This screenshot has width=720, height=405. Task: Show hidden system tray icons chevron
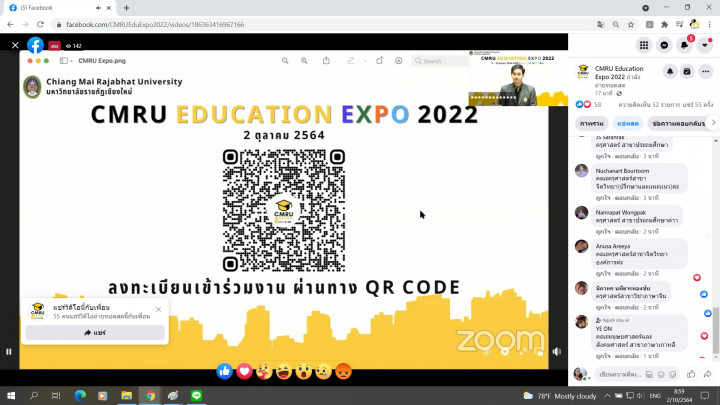click(x=607, y=395)
